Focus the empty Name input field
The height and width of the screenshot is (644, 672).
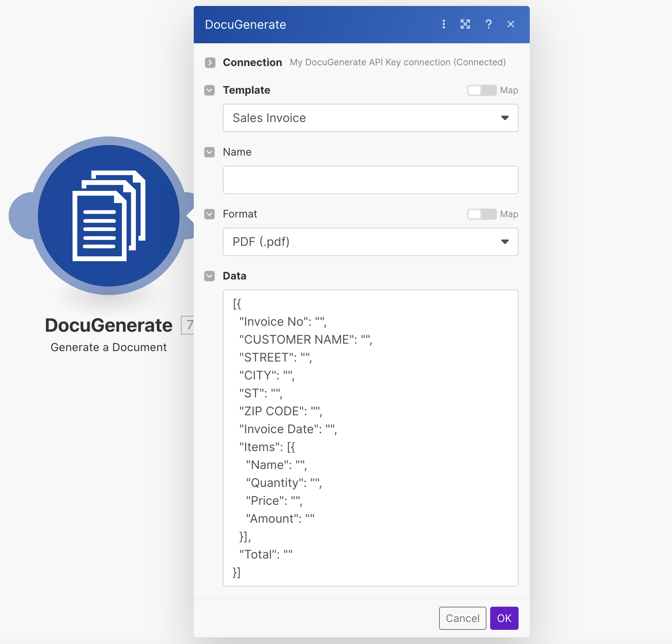pyautogui.click(x=370, y=180)
